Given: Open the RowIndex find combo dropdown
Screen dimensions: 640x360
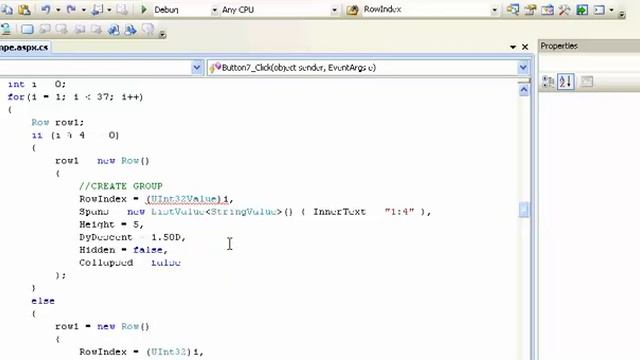Looking at the screenshot, I should 494,10.
